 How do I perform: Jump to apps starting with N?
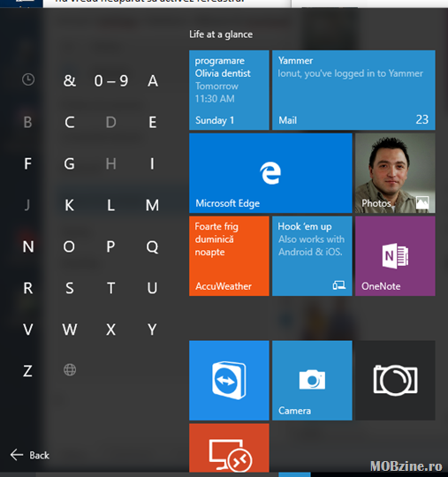coord(28,246)
